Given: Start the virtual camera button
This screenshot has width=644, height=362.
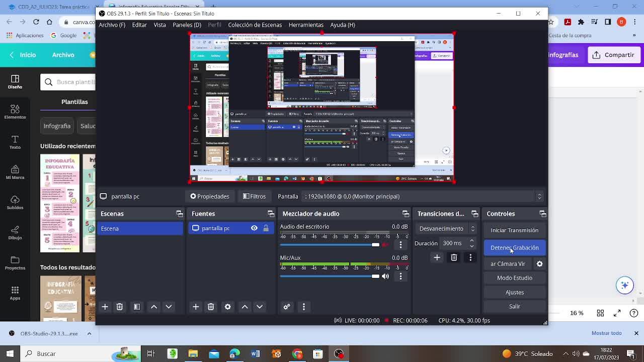Looking at the screenshot, I should tap(508, 264).
